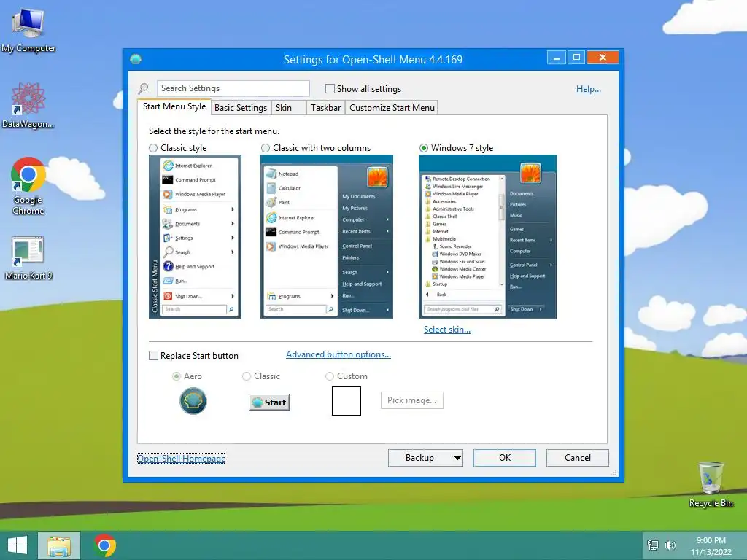Switch to the Basic Settings tab

pyautogui.click(x=241, y=108)
